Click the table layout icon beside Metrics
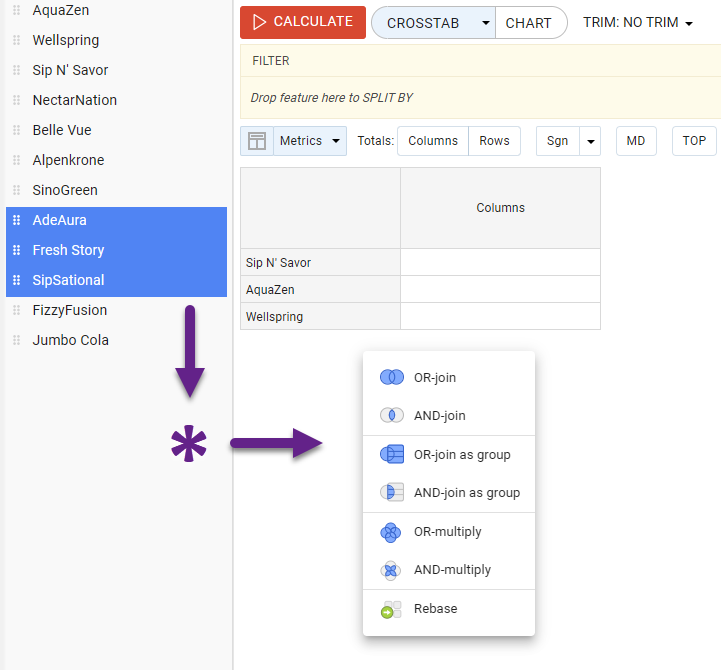The height and width of the screenshot is (670, 721). tap(257, 141)
